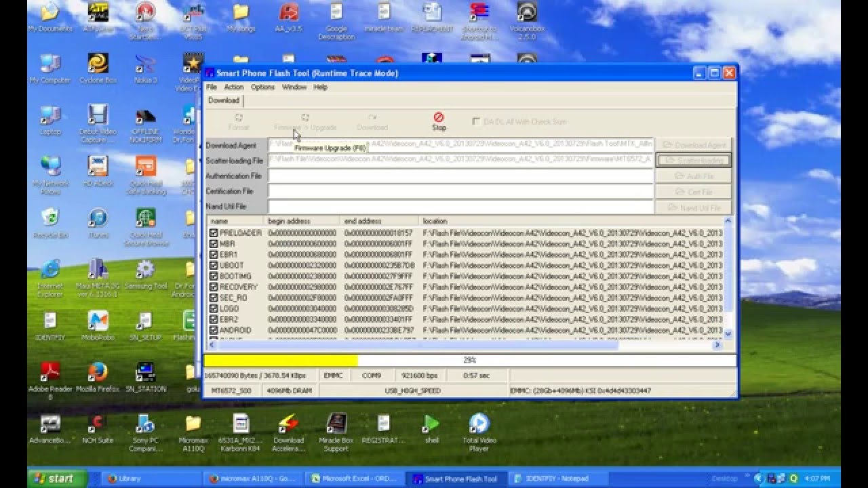The width and height of the screenshot is (868, 488).
Task: Open the Help menu
Action: [321, 87]
